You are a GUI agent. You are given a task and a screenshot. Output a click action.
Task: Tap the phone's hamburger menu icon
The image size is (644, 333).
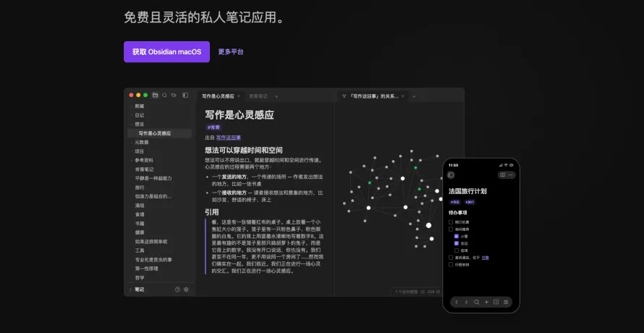click(x=506, y=302)
